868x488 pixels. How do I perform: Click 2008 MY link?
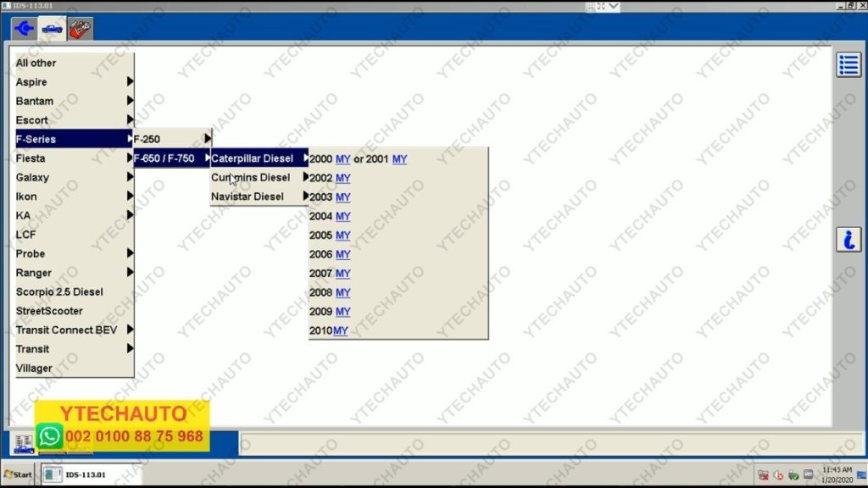[x=342, y=292]
